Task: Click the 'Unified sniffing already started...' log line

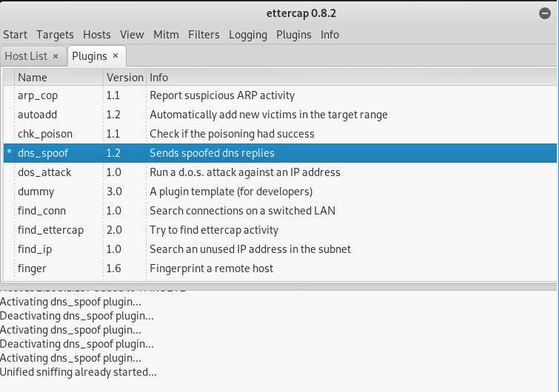Action: tap(78, 372)
